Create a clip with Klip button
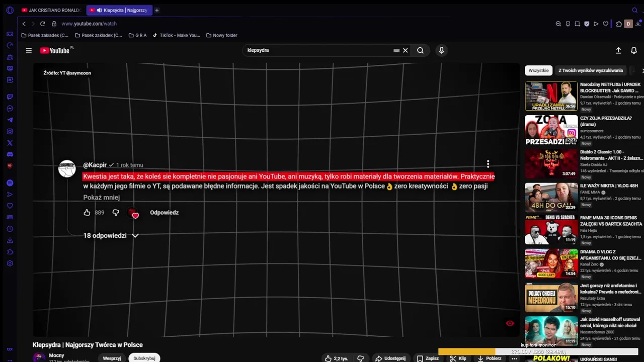Screen dimensions: 644x362 click(458, 358)
